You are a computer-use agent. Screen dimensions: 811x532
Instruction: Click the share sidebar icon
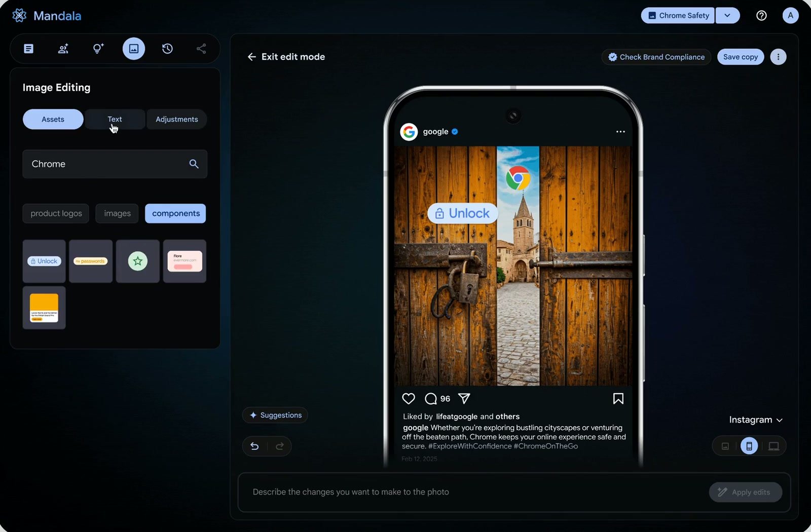[201, 49]
